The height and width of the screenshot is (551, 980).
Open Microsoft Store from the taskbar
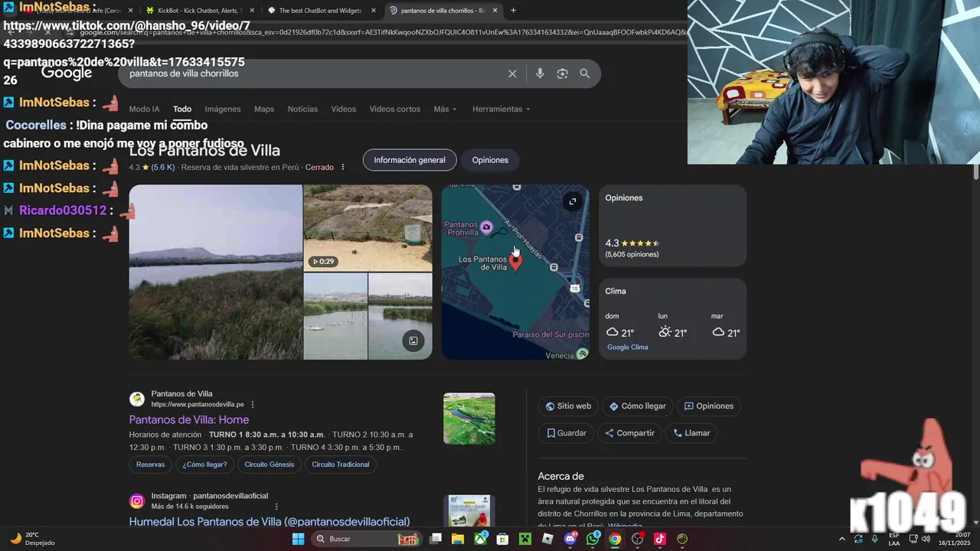point(502,539)
